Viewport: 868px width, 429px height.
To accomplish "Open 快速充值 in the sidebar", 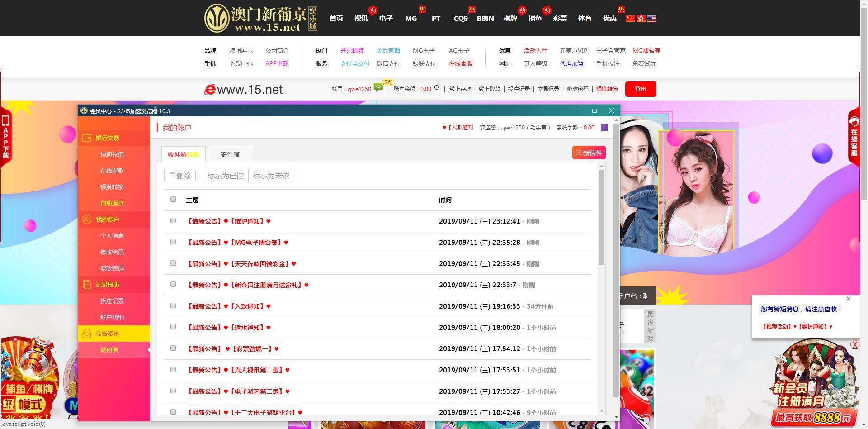I will (112, 154).
